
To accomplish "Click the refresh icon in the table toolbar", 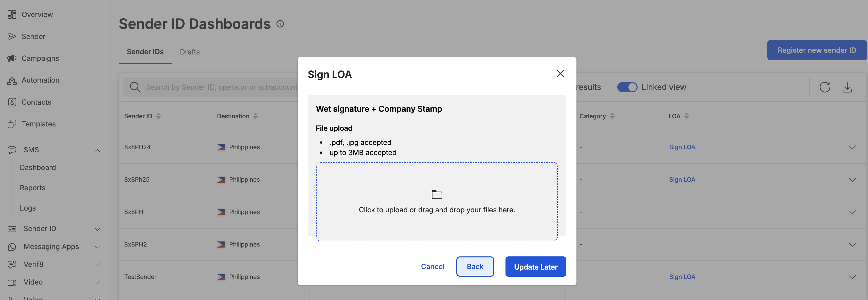I will [x=825, y=87].
